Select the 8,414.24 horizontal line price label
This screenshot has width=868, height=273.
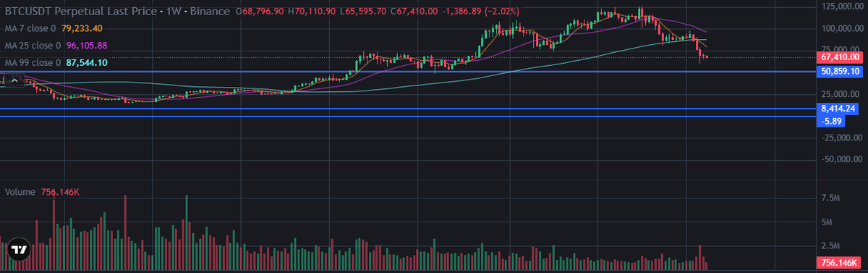(x=838, y=109)
